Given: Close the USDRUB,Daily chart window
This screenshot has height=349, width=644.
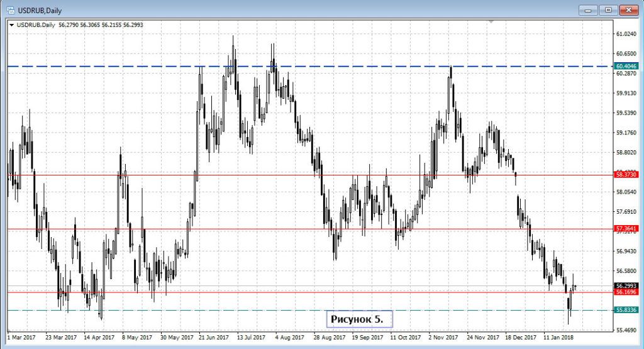Looking at the screenshot, I should click(x=628, y=9).
